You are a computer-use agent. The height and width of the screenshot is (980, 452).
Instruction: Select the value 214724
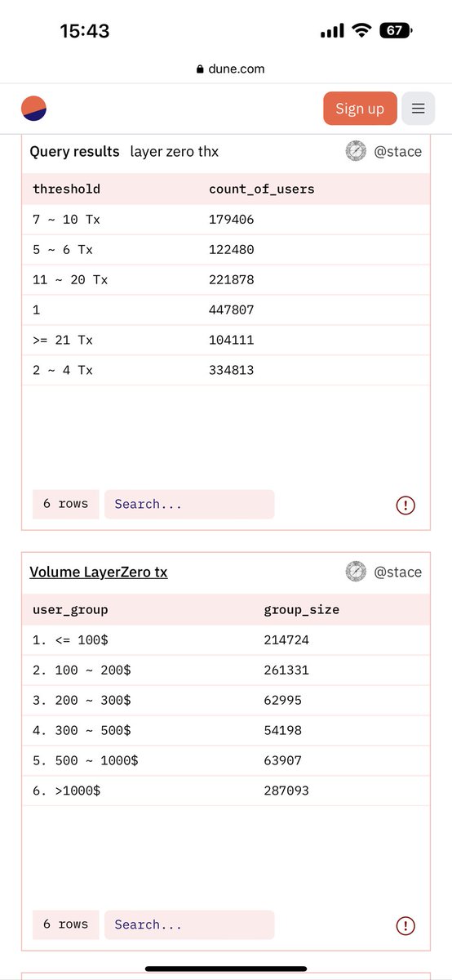click(x=286, y=639)
